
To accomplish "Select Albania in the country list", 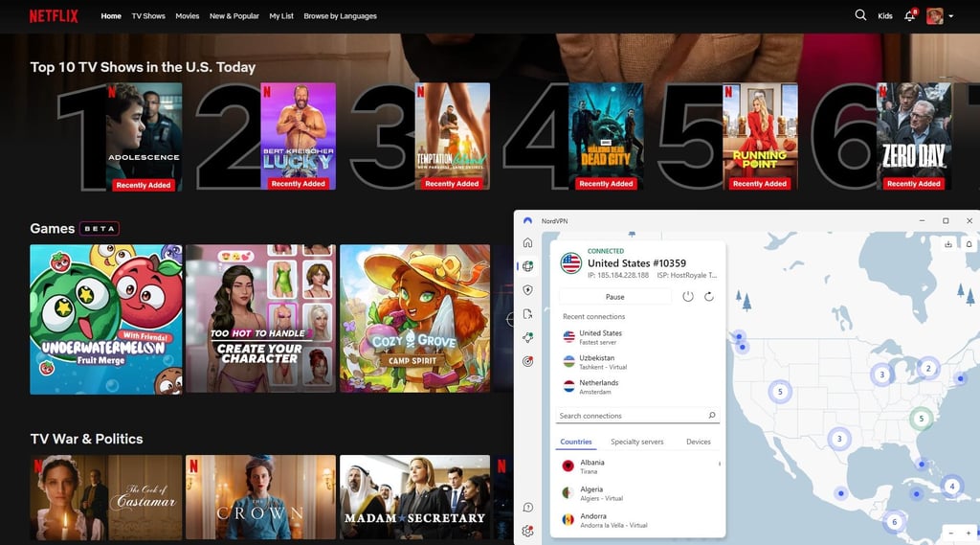I will [x=636, y=466].
